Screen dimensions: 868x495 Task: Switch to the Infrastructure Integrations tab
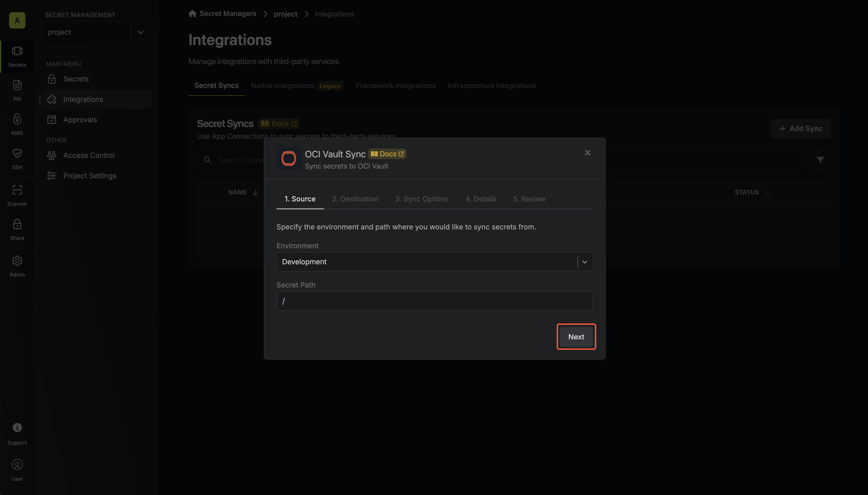coord(492,86)
